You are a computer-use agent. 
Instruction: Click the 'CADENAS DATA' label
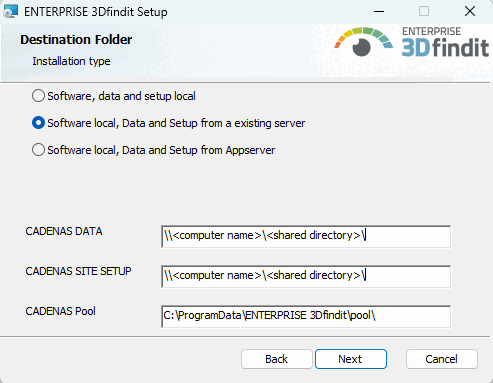64,231
